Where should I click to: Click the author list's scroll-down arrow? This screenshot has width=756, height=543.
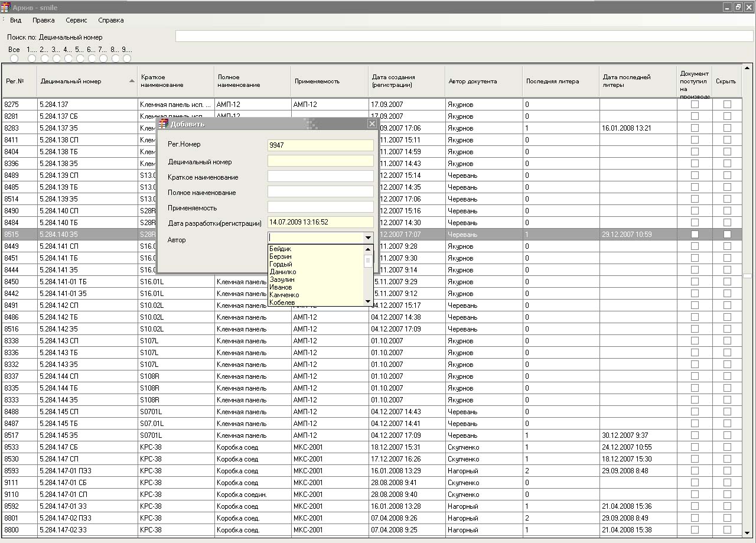click(368, 301)
